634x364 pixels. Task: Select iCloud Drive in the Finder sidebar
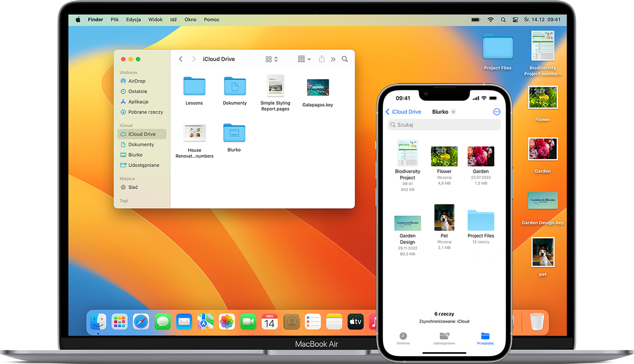coord(142,134)
